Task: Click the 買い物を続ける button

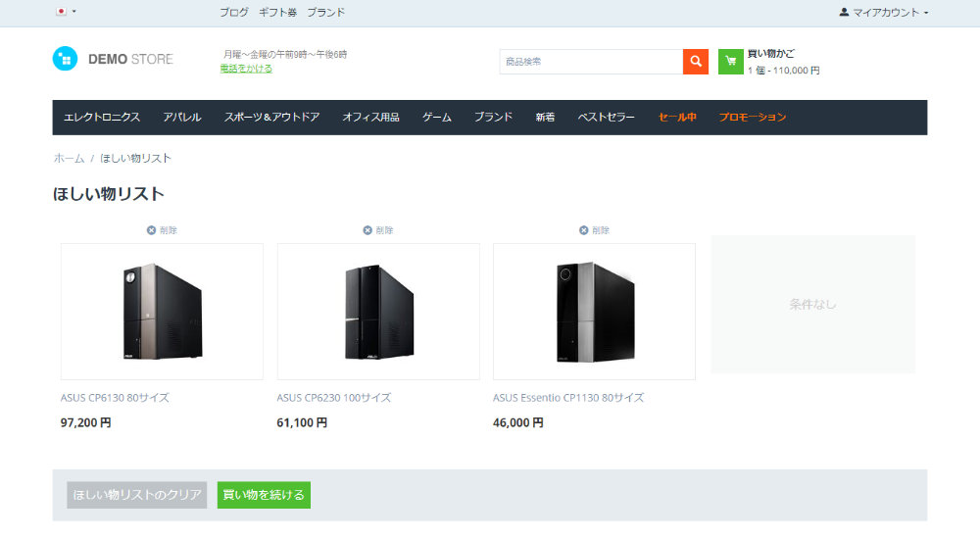Action: click(x=264, y=495)
